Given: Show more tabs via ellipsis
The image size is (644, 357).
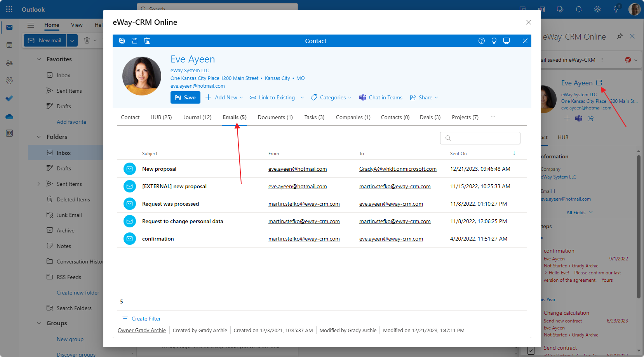Looking at the screenshot, I should (x=493, y=117).
